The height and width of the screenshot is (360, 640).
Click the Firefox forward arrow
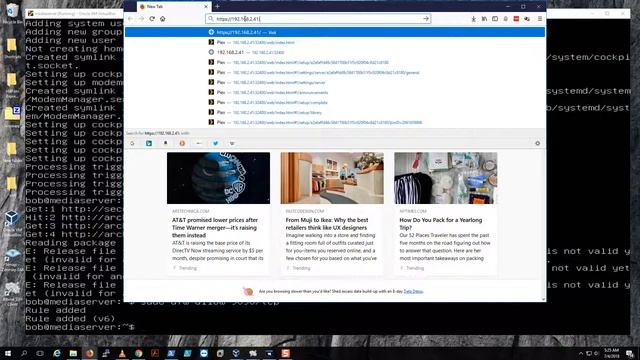[x=141, y=19]
